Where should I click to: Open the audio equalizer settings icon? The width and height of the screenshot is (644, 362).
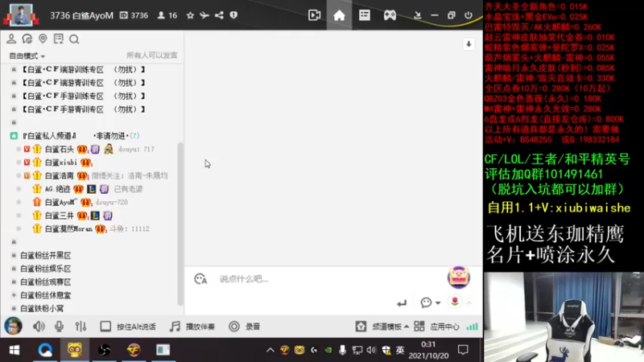pos(80,327)
